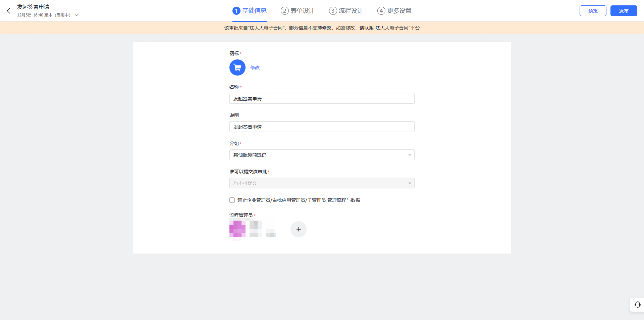This screenshot has width=644, height=320.
Task: Click the process manager avatar
Action: (237, 229)
